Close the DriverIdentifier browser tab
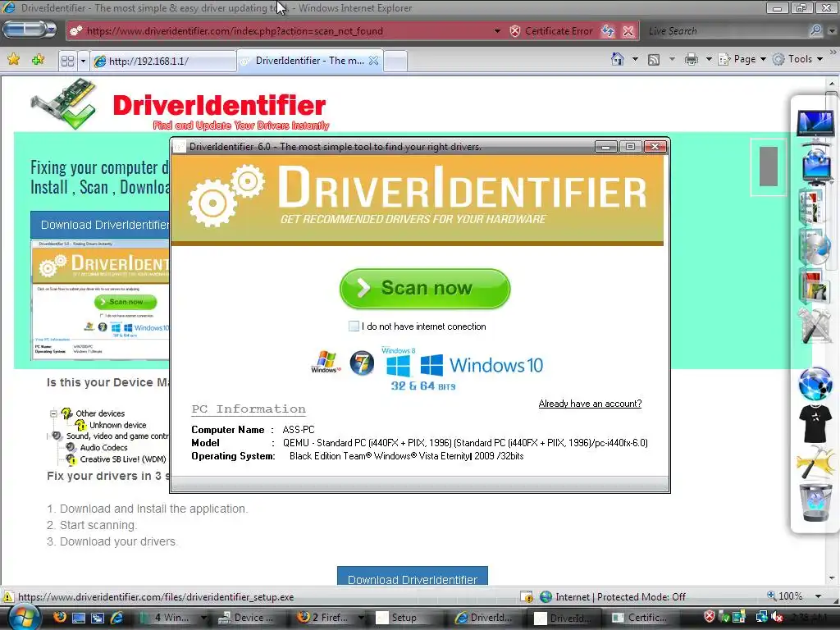This screenshot has width=840, height=630. click(x=373, y=61)
